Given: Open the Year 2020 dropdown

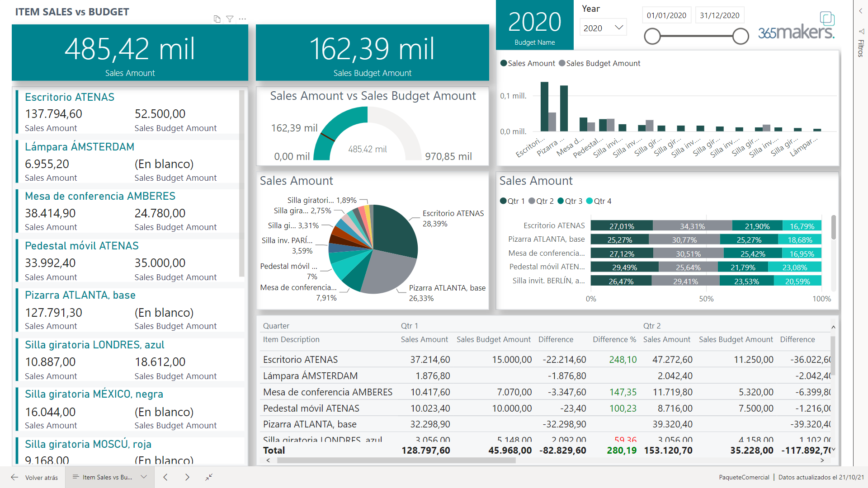Looking at the screenshot, I should 603,28.
